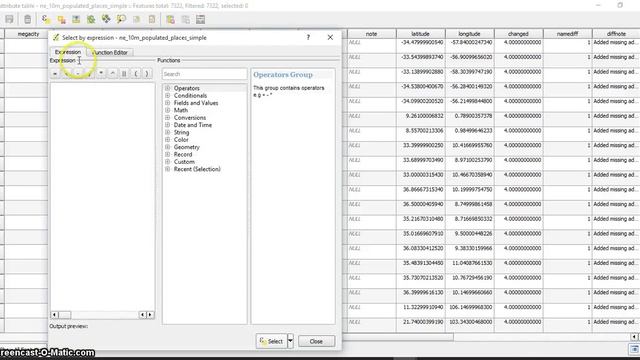Viewport: 640px width, 360px height.
Task: Select the Color function group label
Action: pyautogui.click(x=181, y=140)
